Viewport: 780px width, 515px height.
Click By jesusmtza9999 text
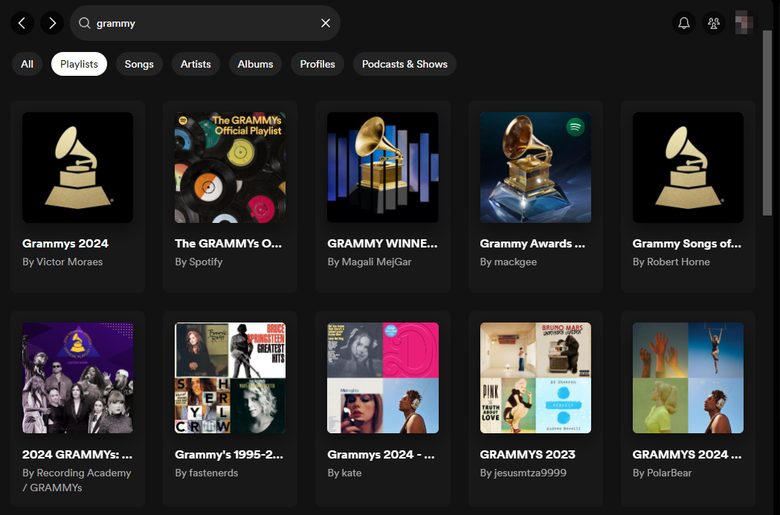point(523,473)
